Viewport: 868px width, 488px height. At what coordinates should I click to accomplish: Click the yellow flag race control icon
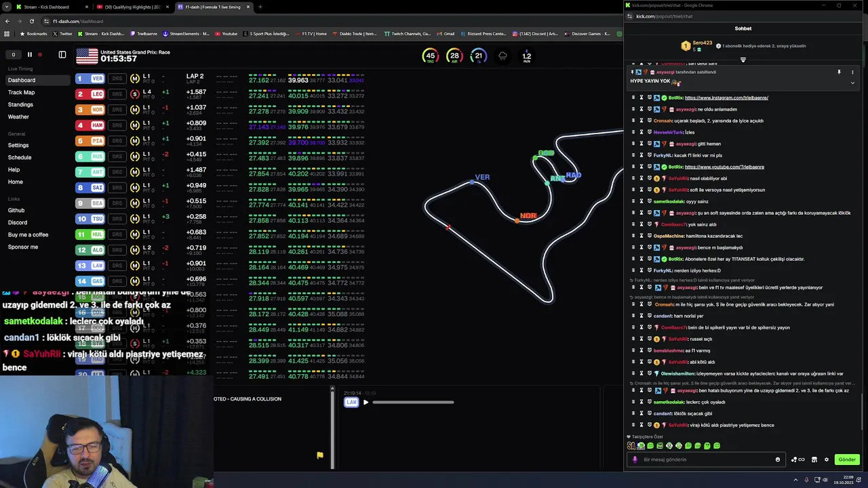click(319, 455)
